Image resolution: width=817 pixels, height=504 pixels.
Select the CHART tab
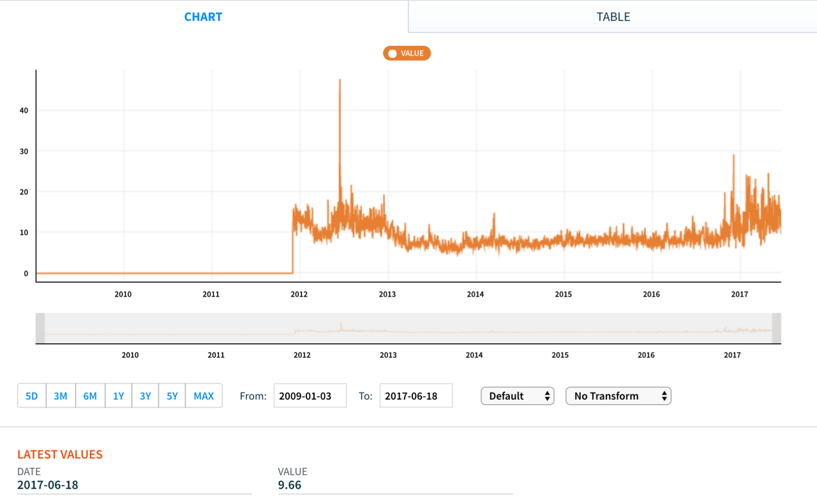pos(204,17)
